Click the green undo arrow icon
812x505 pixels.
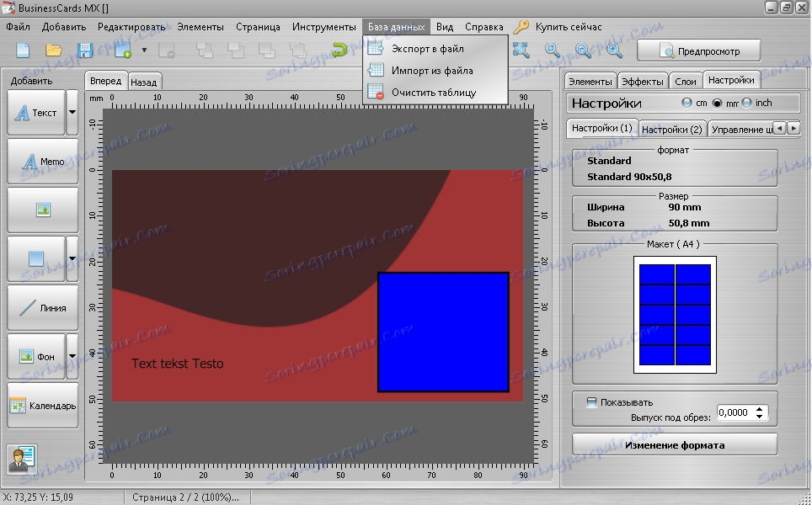(339, 50)
